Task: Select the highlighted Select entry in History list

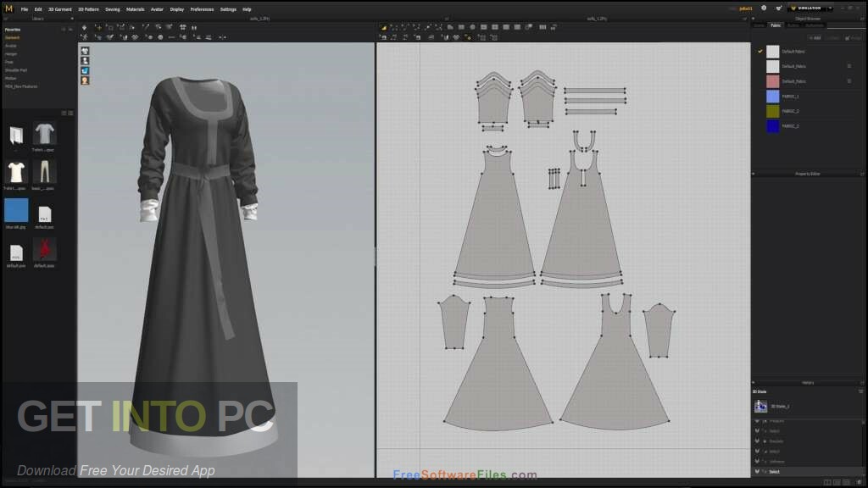Action: tap(807, 472)
